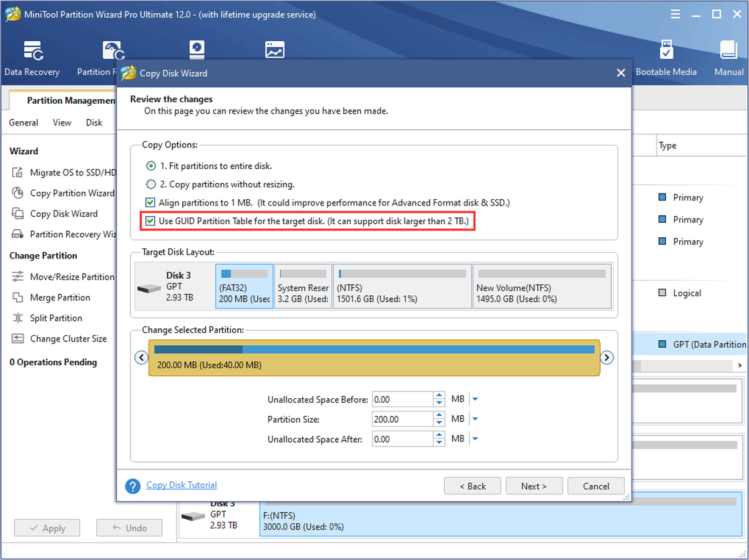
Task: Click the Back button
Action: 472,486
